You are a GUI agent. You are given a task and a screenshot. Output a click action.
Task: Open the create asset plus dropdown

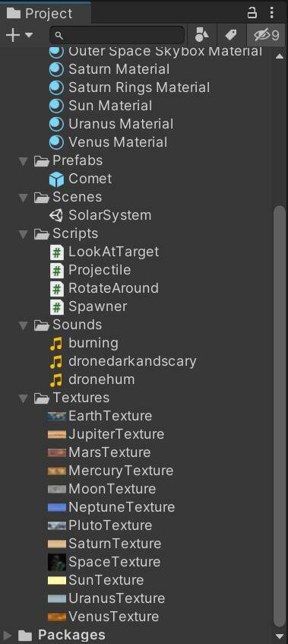tap(19, 35)
